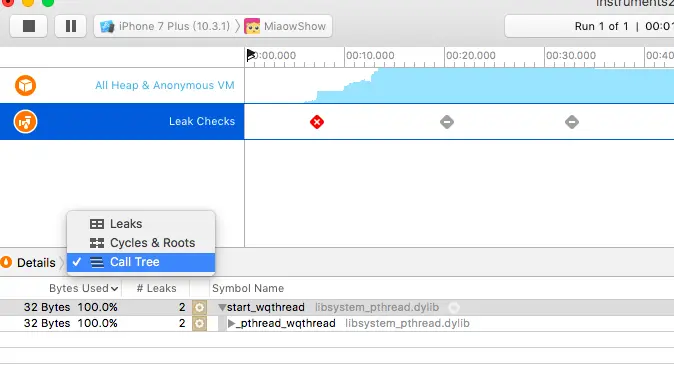This screenshot has height=374, width=674.
Task: Choose Leaks from the detail menu
Action: coord(141,224)
